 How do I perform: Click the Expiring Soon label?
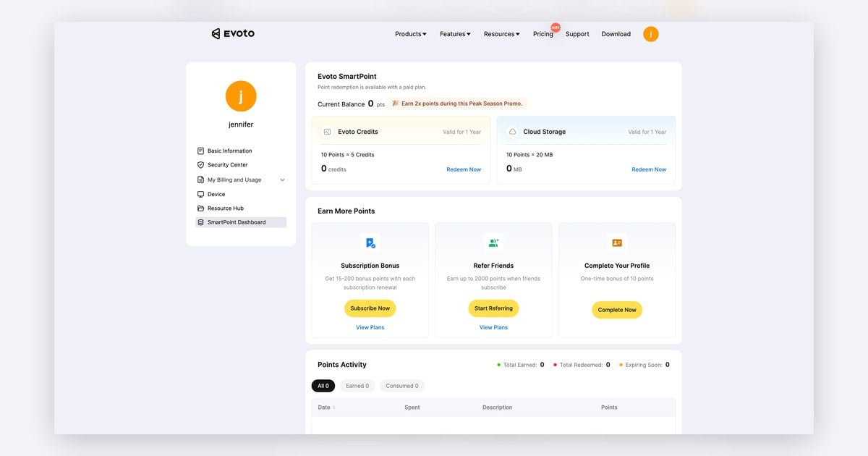[x=644, y=365]
